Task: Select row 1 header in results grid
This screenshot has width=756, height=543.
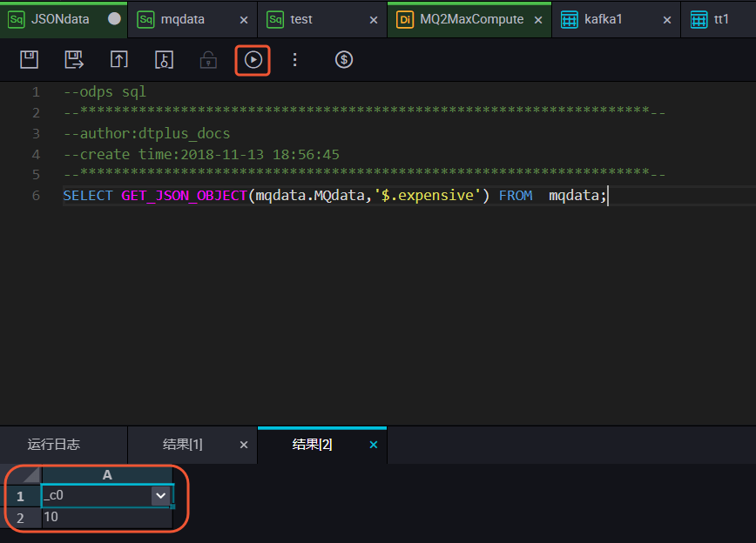Action: tap(20, 496)
